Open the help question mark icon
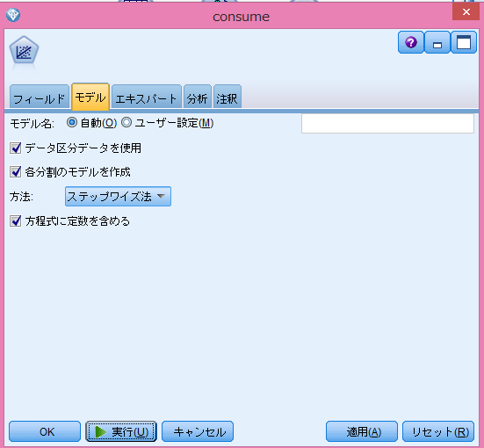The image size is (484, 448). click(410, 42)
